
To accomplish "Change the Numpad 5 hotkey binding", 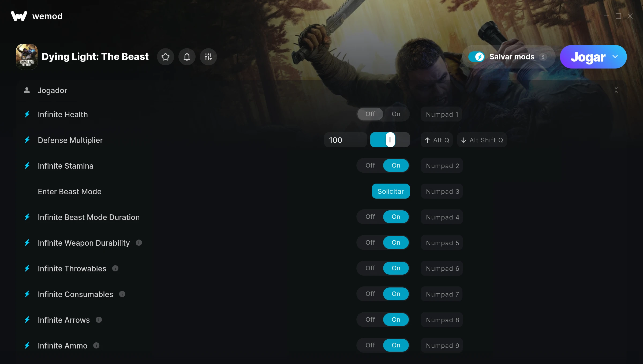I will click(x=442, y=243).
